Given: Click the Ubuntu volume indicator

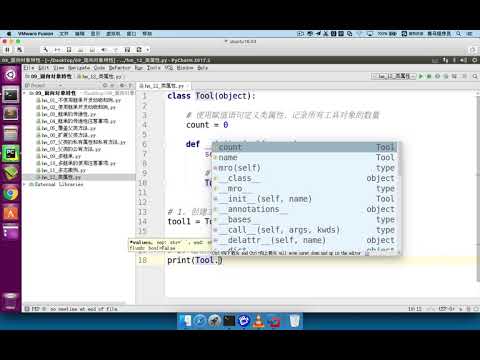Looking at the screenshot, I should click(464, 60).
